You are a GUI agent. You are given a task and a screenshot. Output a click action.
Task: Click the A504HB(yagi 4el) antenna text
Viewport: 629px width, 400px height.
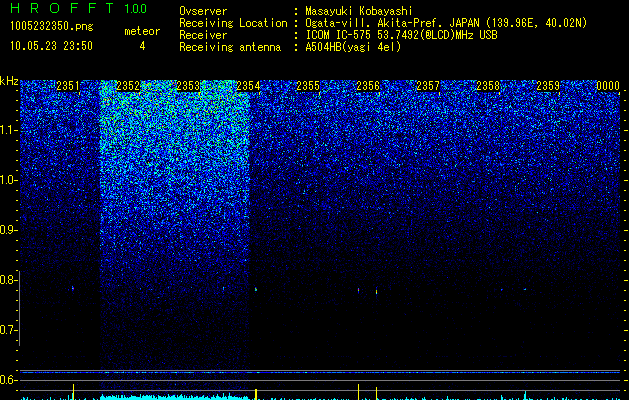tap(353, 47)
